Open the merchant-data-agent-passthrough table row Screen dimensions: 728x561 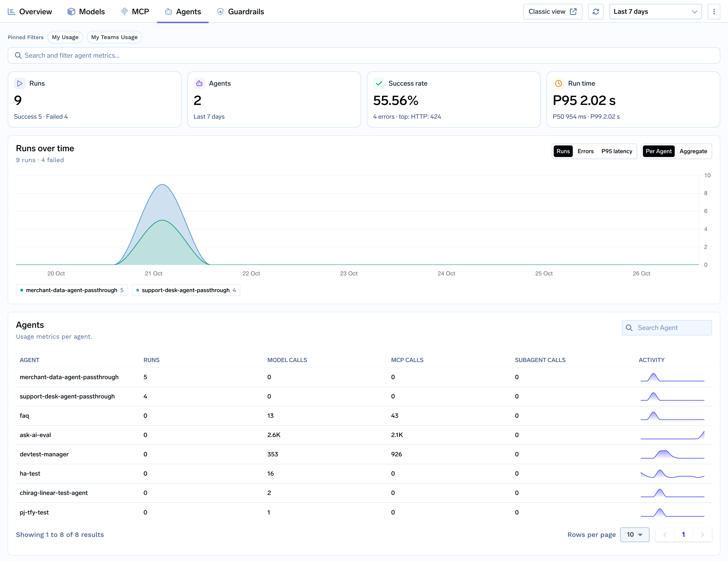point(364,377)
